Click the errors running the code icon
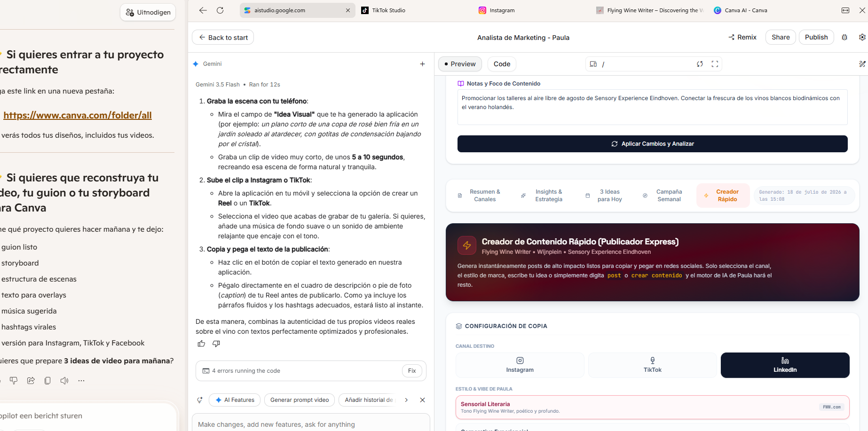The height and width of the screenshot is (431, 868). pos(206,371)
